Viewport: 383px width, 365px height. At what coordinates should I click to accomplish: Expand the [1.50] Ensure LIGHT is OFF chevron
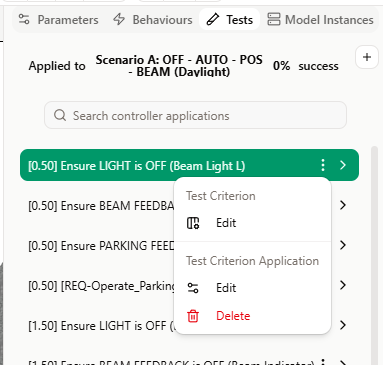343,325
